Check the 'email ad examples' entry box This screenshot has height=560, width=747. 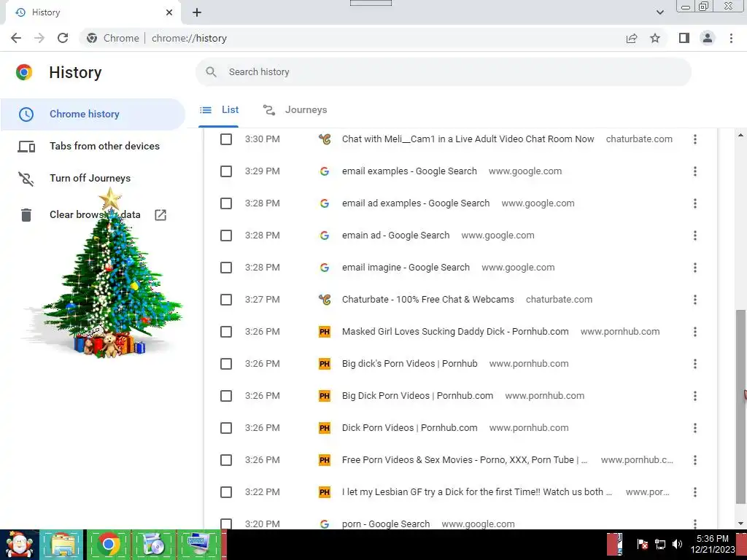(x=226, y=204)
